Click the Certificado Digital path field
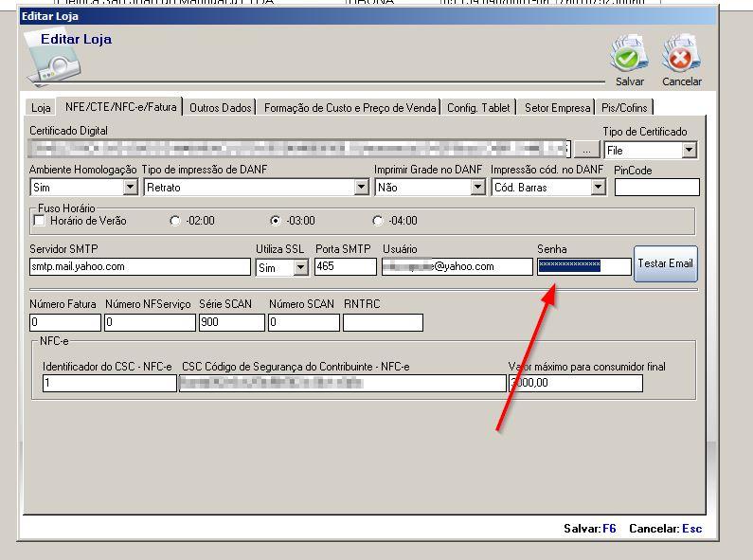The height and width of the screenshot is (560, 753). click(298, 149)
